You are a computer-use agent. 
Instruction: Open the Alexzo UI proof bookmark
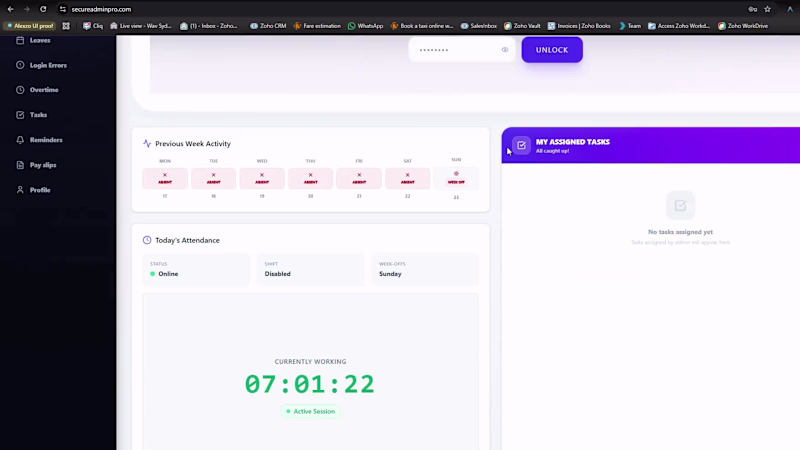point(30,26)
